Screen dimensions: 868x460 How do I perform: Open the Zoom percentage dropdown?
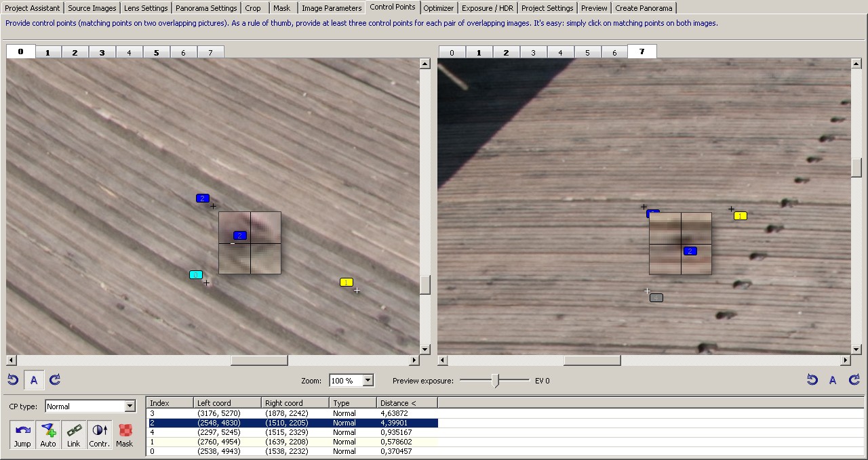pyautogui.click(x=368, y=381)
